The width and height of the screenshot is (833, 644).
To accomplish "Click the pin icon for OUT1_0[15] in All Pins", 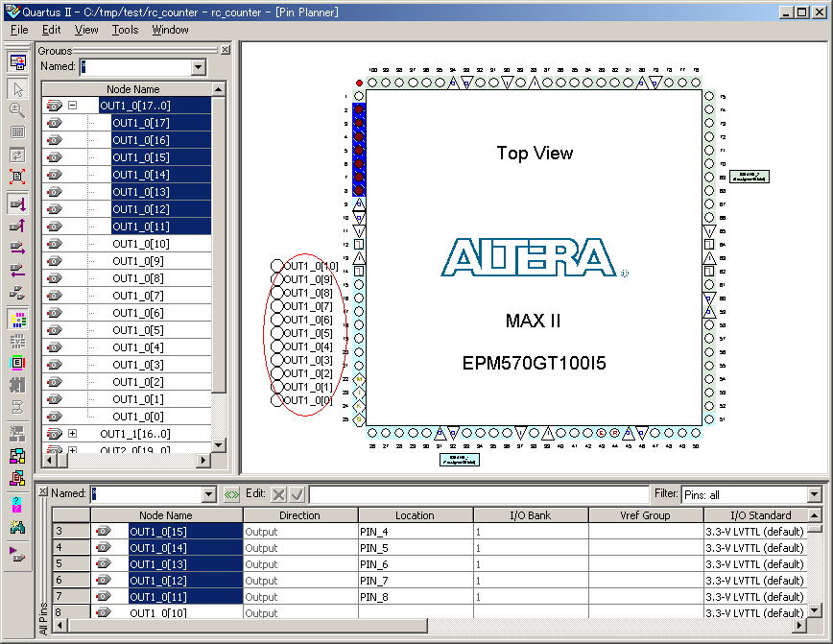I will [x=103, y=532].
